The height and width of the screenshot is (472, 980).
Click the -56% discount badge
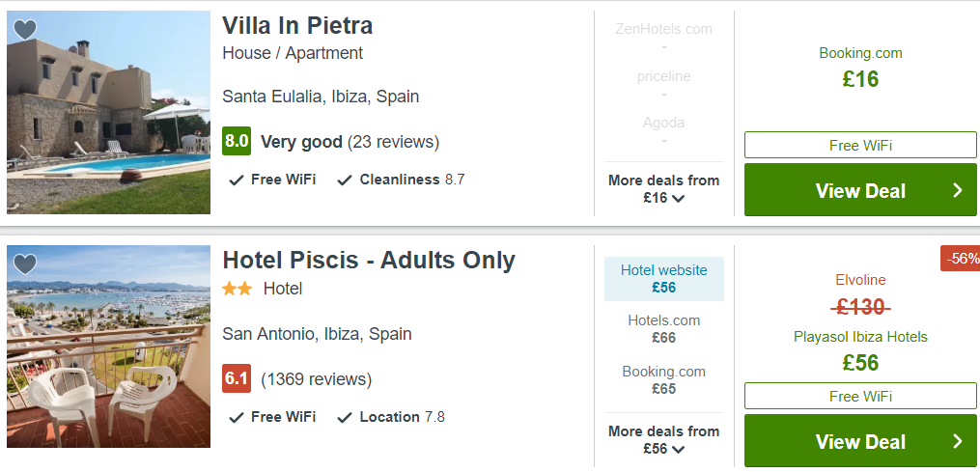pos(960,258)
